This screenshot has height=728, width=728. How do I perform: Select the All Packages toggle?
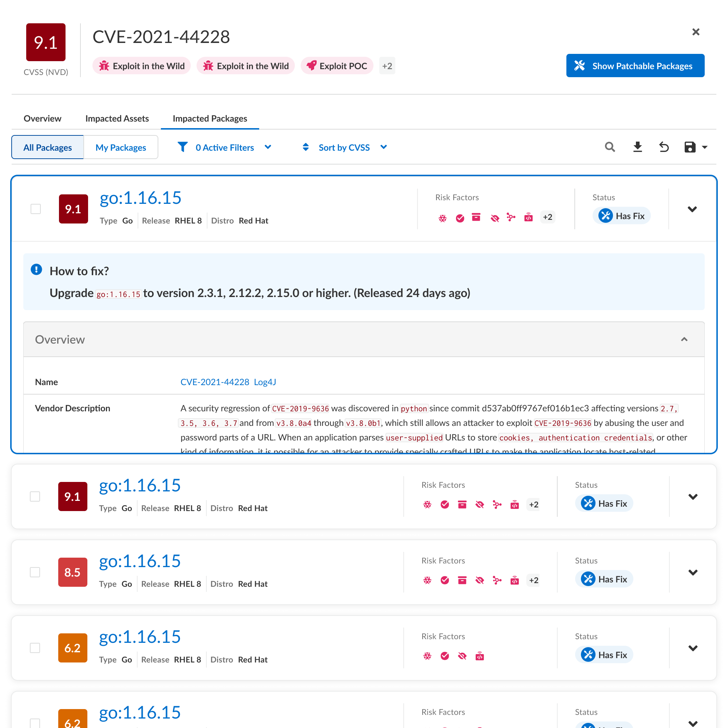click(47, 147)
